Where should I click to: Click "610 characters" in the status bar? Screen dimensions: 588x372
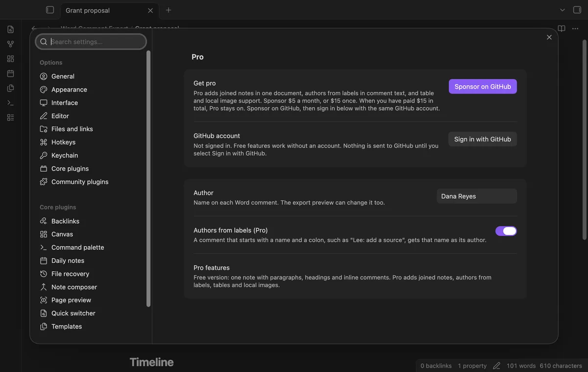coord(561,366)
